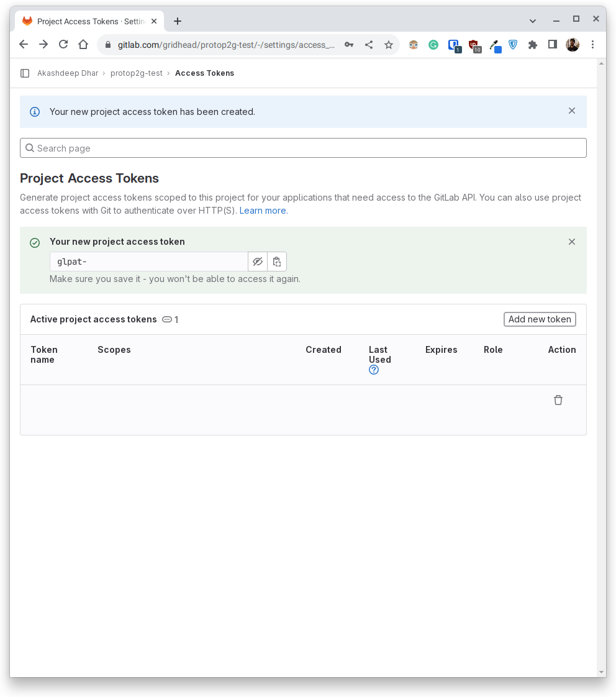Open Akashdeep Dhar breadcrumb link
The width and height of the screenshot is (616, 697).
[68, 73]
